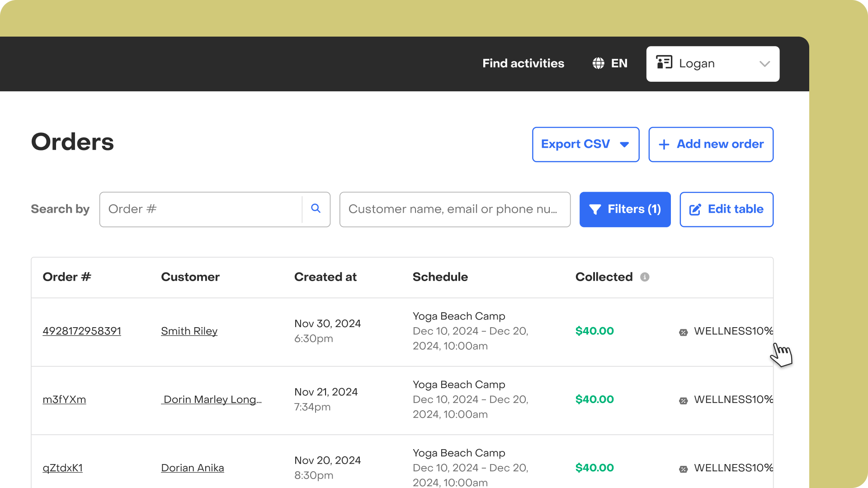
Task: Open customer Dorin Marley Long…
Action: [211, 399]
